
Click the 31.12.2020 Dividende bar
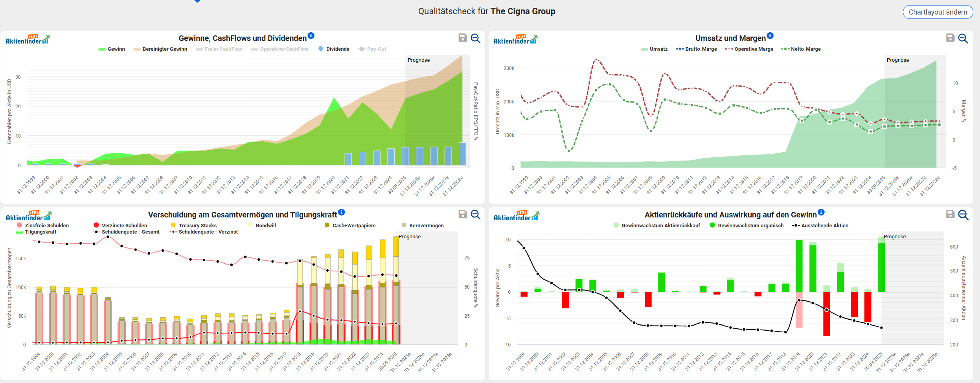(x=334, y=165)
